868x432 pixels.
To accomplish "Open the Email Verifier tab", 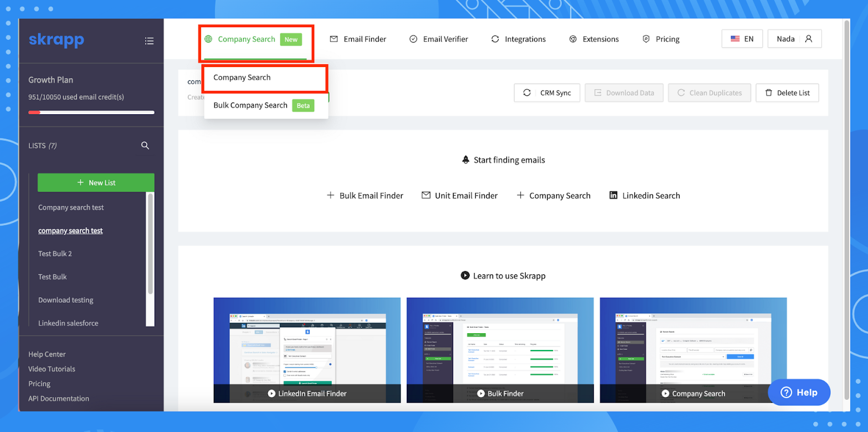I will 439,39.
